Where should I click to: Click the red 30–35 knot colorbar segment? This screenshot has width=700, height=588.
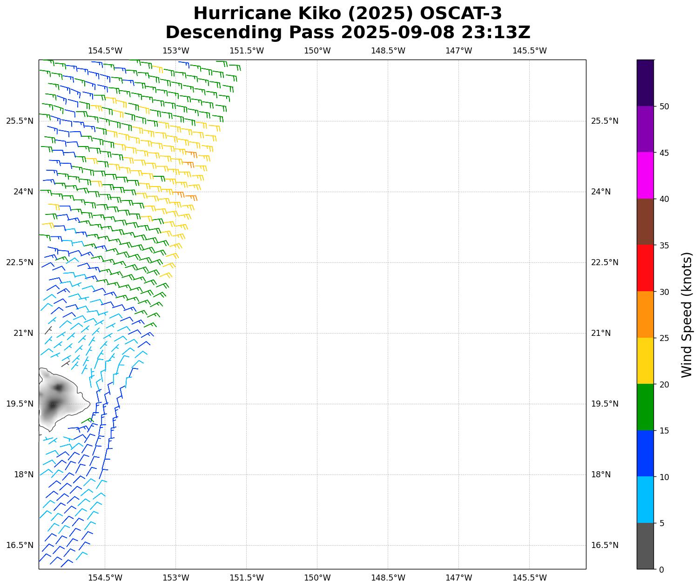(x=645, y=268)
